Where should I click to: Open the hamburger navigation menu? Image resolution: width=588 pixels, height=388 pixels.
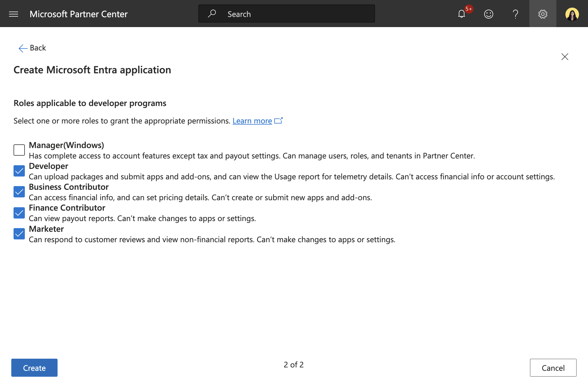(x=14, y=14)
